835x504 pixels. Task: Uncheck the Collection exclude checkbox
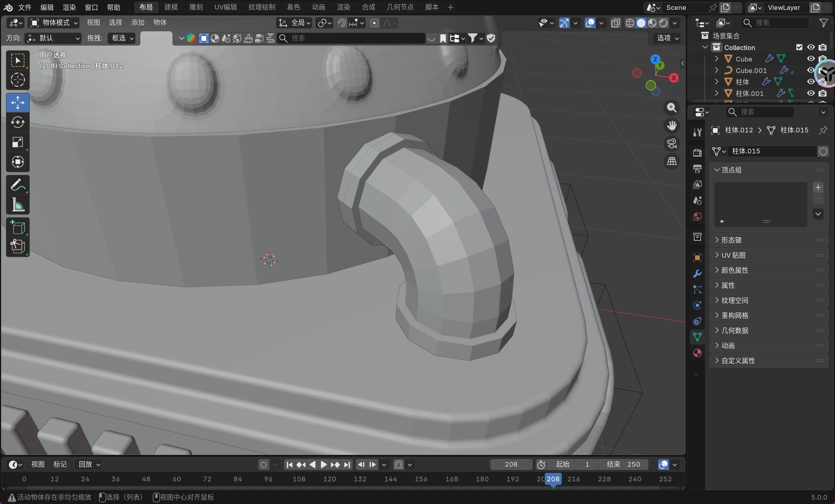[799, 47]
